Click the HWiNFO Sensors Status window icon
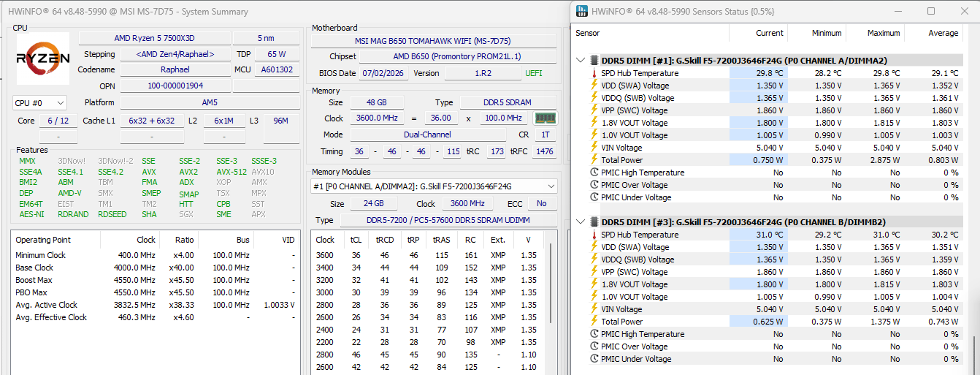 pos(581,11)
